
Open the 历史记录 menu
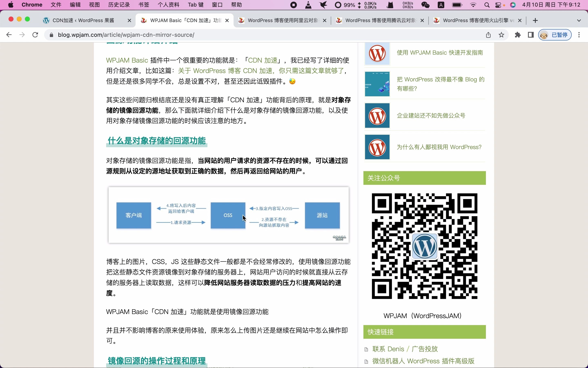(119, 5)
